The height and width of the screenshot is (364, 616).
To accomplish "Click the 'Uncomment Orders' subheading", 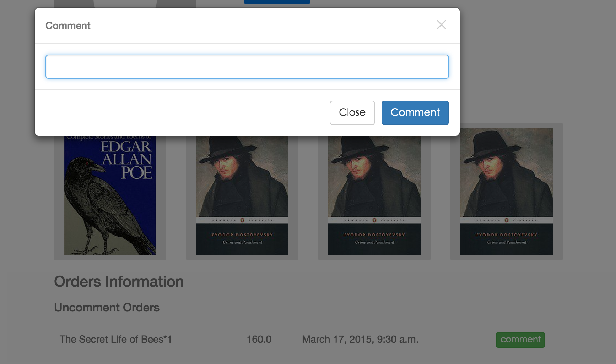I will (107, 308).
